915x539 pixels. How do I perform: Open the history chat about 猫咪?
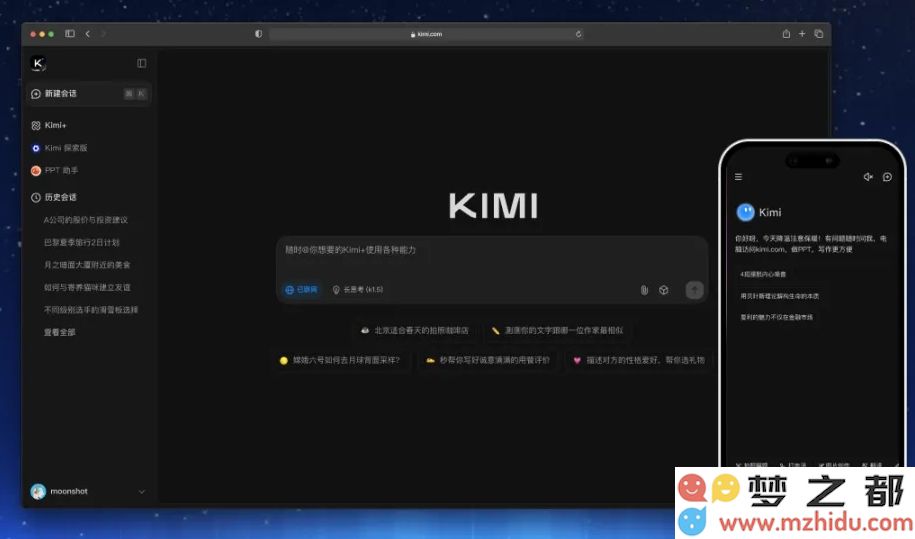tap(87, 287)
